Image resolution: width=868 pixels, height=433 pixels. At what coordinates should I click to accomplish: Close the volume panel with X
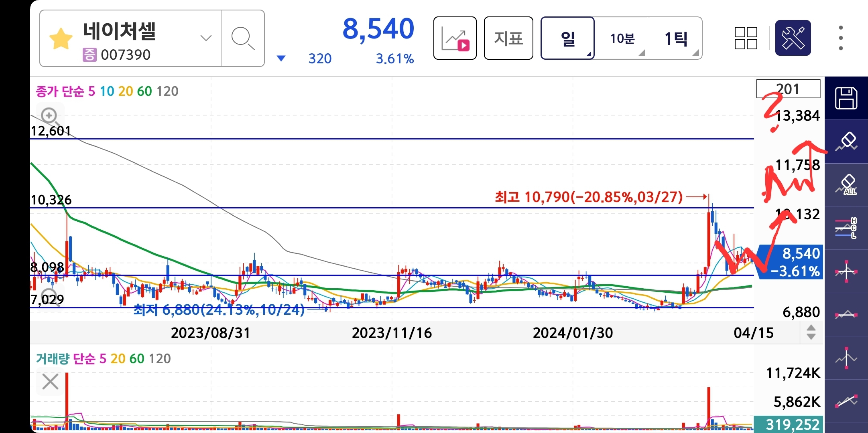[50, 381]
